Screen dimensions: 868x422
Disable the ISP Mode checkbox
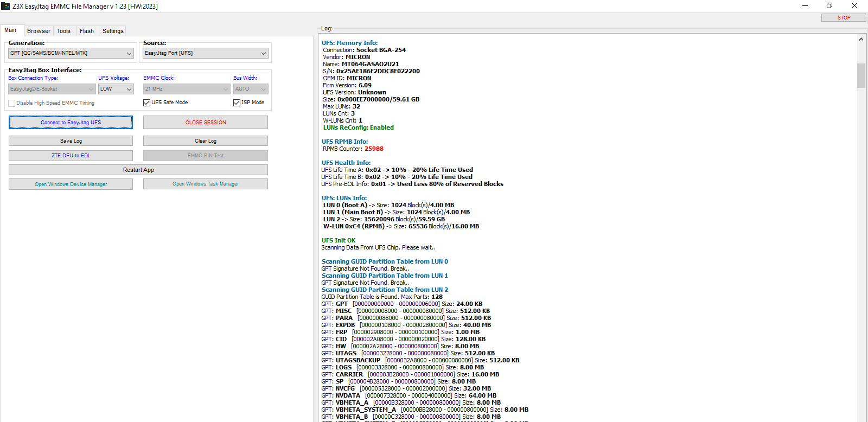tap(237, 103)
